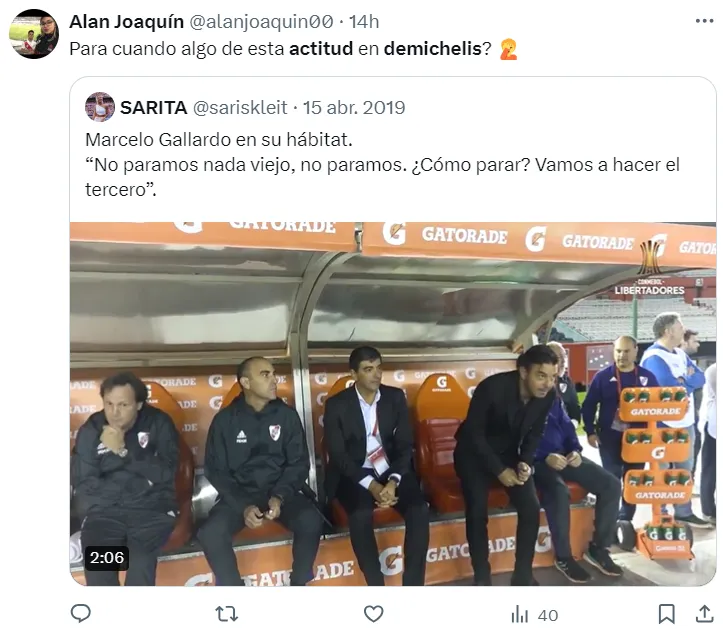This screenshot has height=629, width=723.
Task: Click the 2:06 video duration badge
Action: [x=107, y=558]
